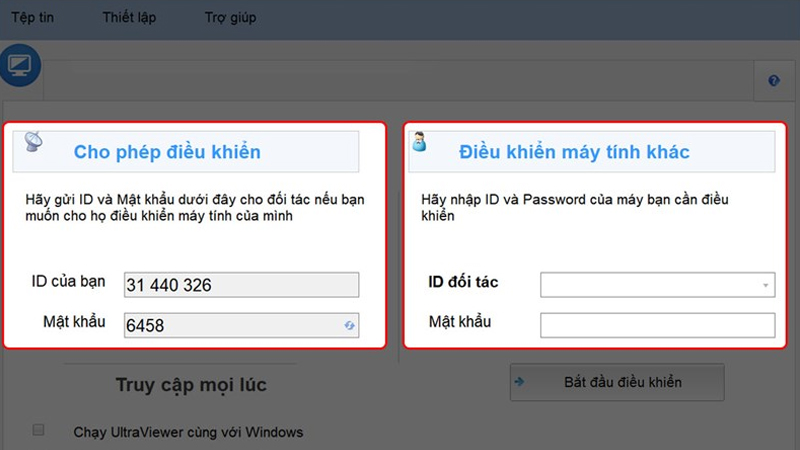Image resolution: width=800 pixels, height=450 pixels.
Task: Click the person icon beside Điều khiển máy tính khác
Action: pyautogui.click(x=420, y=144)
